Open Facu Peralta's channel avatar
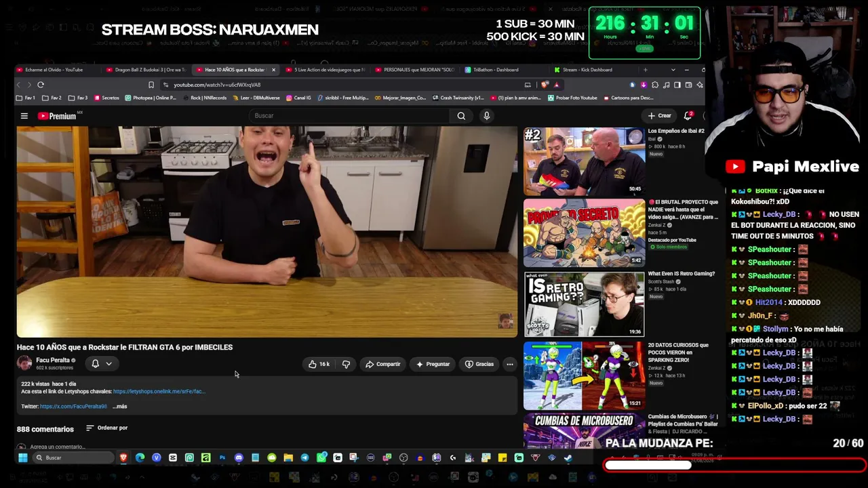Image resolution: width=868 pixels, height=488 pixels. tap(24, 363)
